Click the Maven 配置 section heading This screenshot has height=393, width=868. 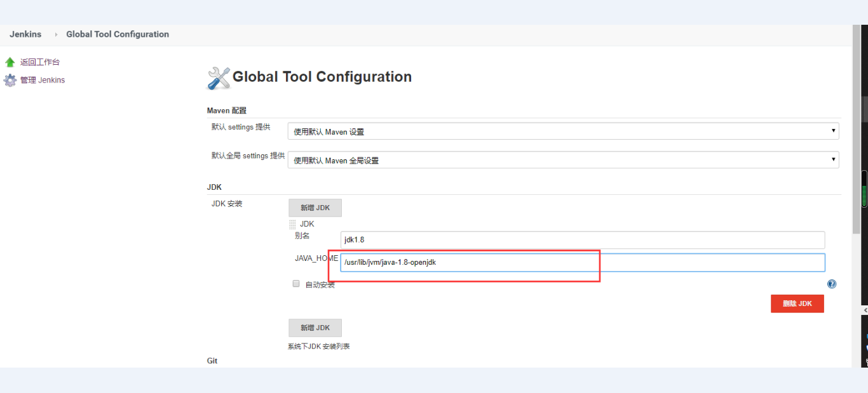[227, 110]
